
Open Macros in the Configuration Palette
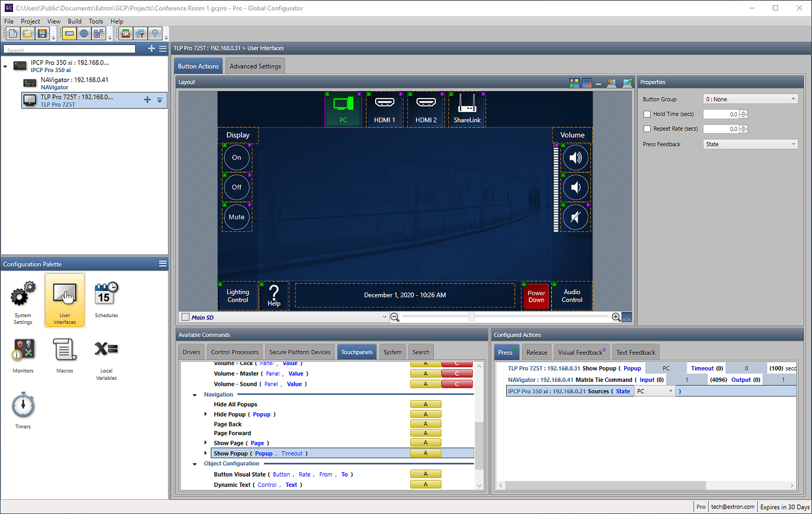pyautogui.click(x=64, y=356)
